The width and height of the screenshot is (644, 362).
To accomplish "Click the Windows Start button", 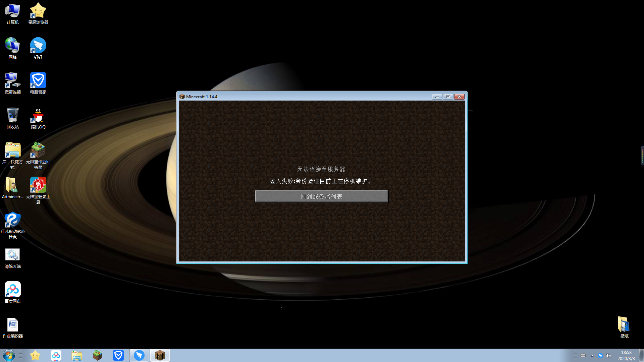I will click(x=9, y=355).
